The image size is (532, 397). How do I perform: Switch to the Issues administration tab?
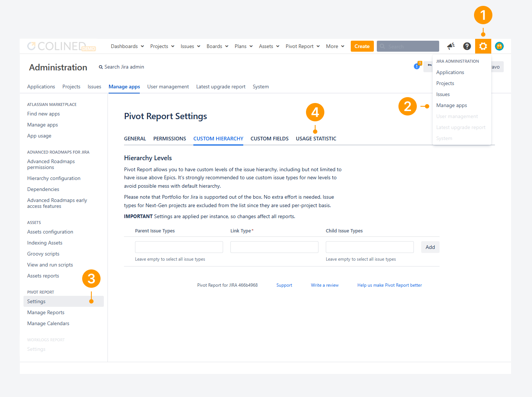[94, 87]
